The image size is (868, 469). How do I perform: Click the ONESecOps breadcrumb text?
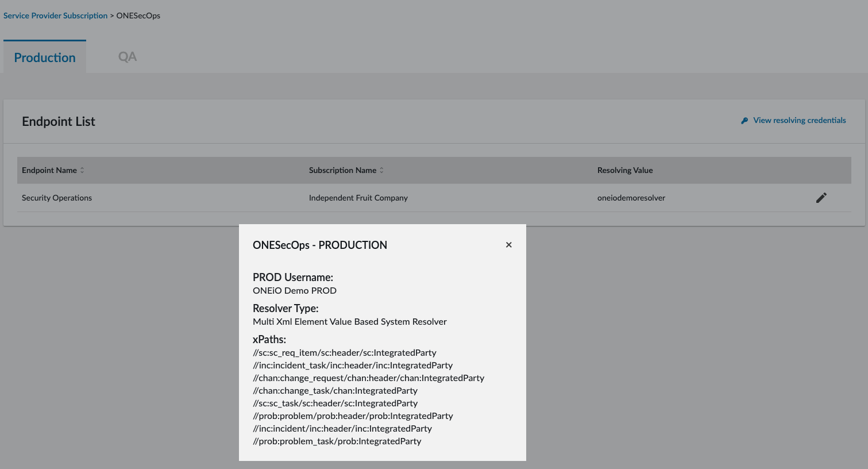tap(138, 16)
